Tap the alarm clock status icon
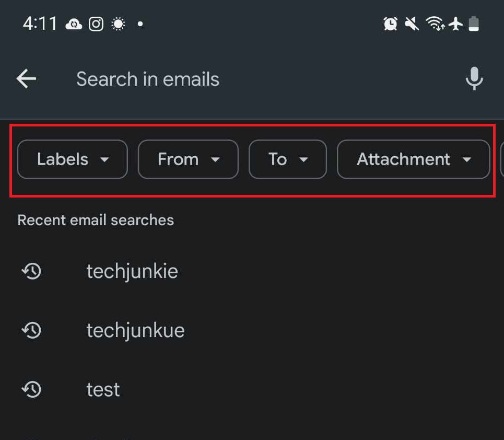This screenshot has height=440, width=504. 390,24
